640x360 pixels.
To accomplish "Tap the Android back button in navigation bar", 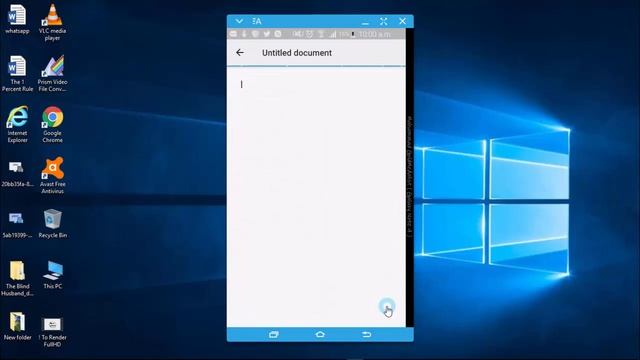I will point(367,334).
